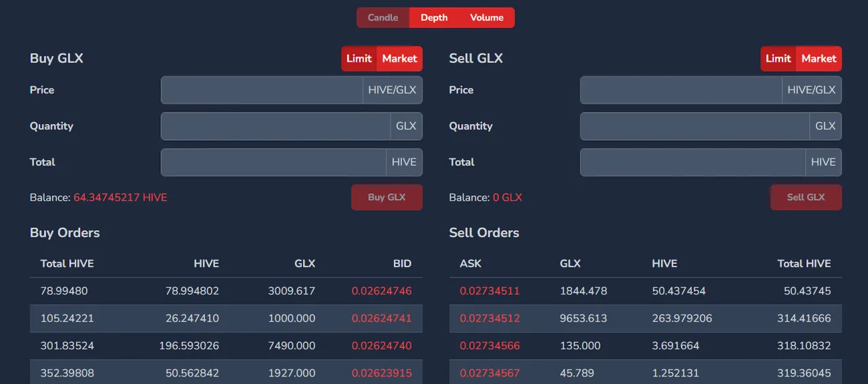Click buy order GLX amount 1927.000
This screenshot has height=384, width=868.
[292, 373]
